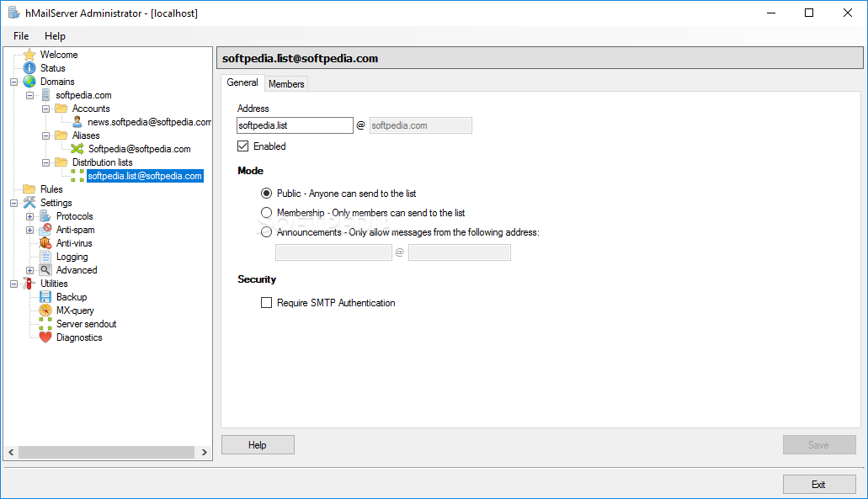
Task: Click the Server sendout icon
Action: pyautogui.click(x=45, y=324)
